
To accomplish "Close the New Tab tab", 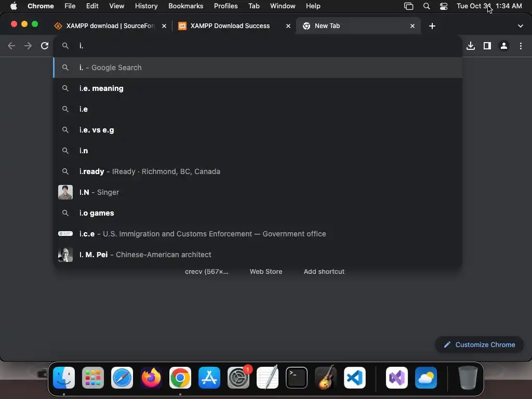I will [412, 26].
